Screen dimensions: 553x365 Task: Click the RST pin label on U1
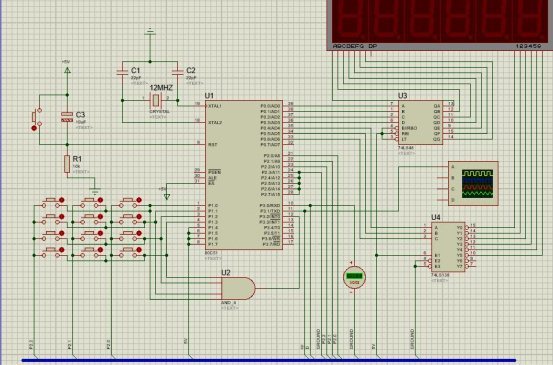[x=212, y=145]
